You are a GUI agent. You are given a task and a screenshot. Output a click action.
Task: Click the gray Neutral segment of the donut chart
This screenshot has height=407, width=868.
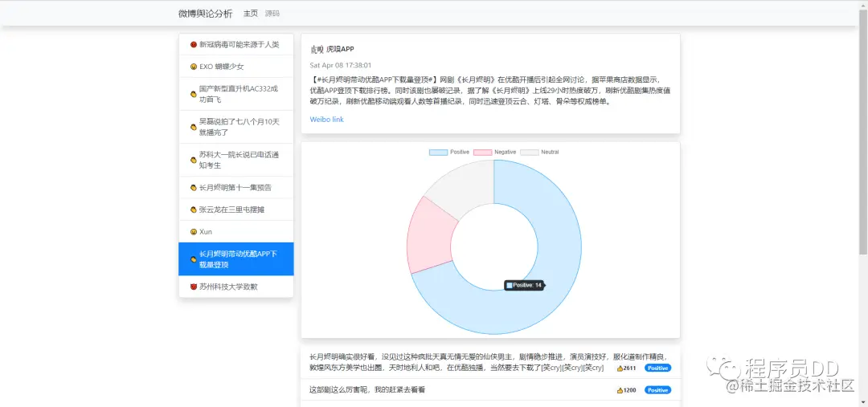pyautogui.click(x=465, y=188)
